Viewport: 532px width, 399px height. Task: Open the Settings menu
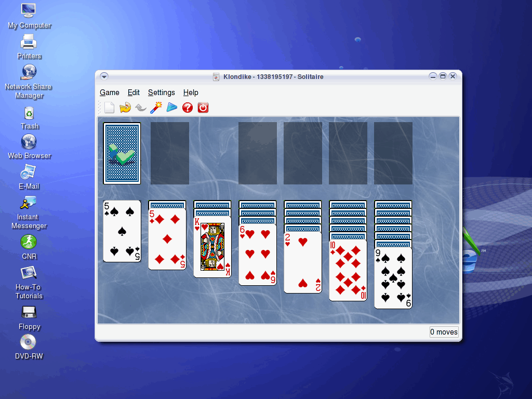pyautogui.click(x=161, y=92)
